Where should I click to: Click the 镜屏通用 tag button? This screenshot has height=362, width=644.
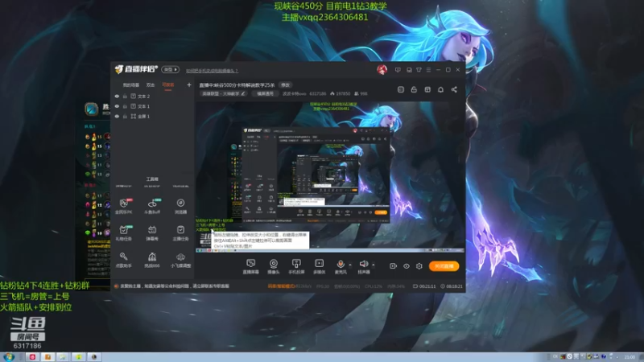265,94
